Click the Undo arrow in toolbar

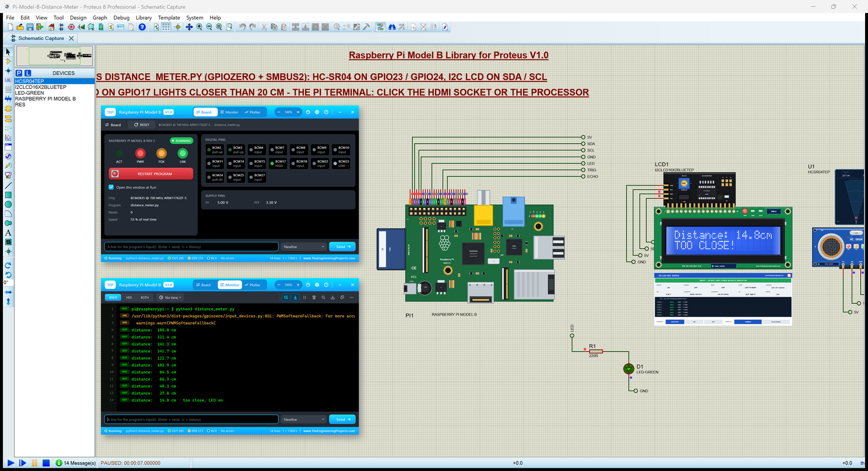pos(243,27)
